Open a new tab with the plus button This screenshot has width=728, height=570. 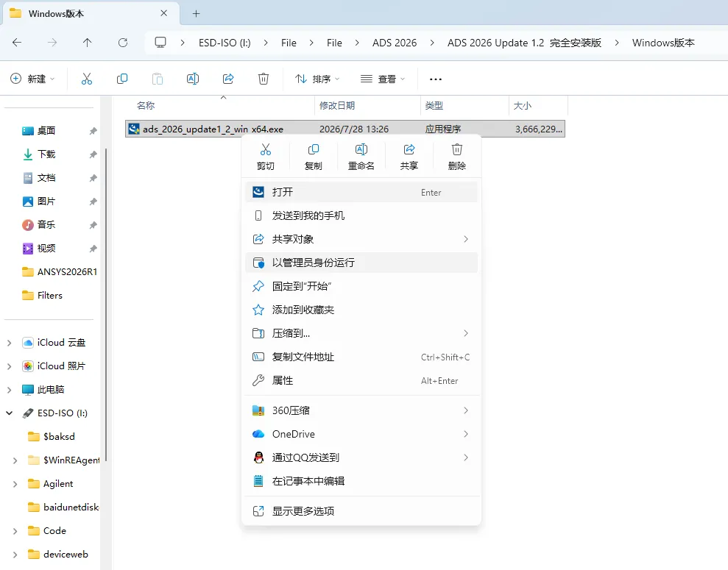click(x=197, y=13)
